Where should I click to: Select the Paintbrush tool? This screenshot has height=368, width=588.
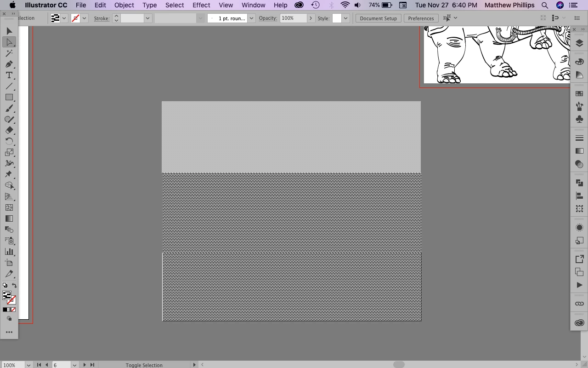coord(9,108)
